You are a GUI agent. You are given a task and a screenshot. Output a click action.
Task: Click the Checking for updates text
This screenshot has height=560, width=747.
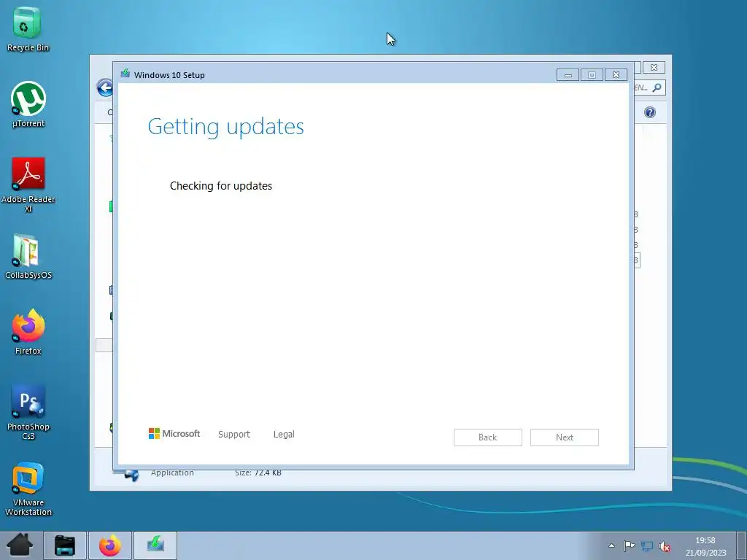(221, 186)
